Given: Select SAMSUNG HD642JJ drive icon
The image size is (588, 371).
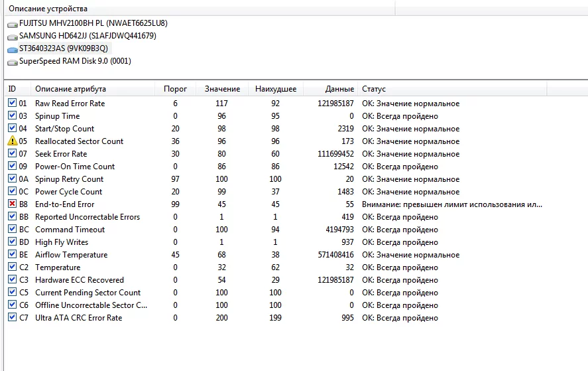Looking at the screenshot, I should coord(13,37).
